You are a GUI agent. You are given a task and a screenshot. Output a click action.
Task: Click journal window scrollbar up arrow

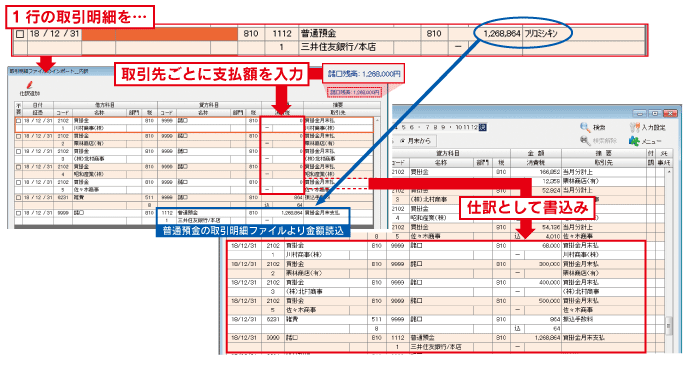(x=669, y=172)
